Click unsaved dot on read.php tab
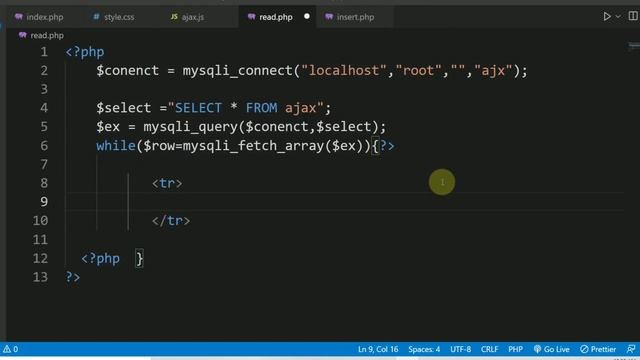640x360 pixels. 307,16
